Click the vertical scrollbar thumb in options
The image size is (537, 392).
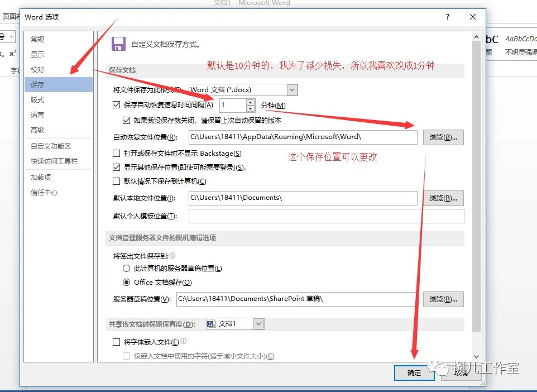point(476,187)
